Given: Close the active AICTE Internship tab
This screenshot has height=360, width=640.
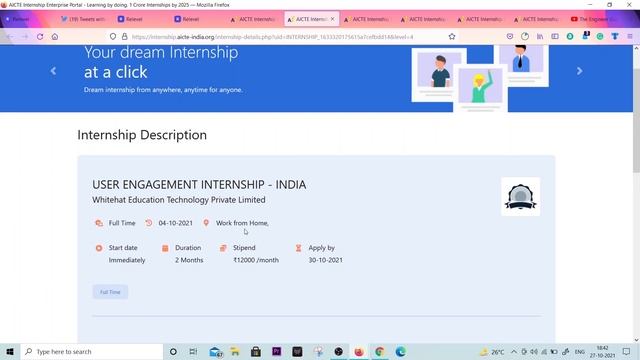Looking at the screenshot, I should [x=333, y=19].
